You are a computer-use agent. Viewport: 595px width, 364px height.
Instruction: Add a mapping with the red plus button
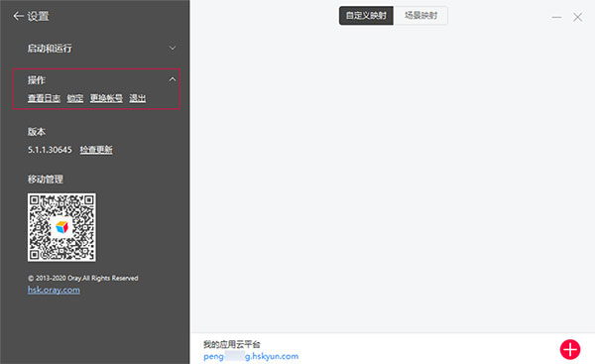point(570,349)
